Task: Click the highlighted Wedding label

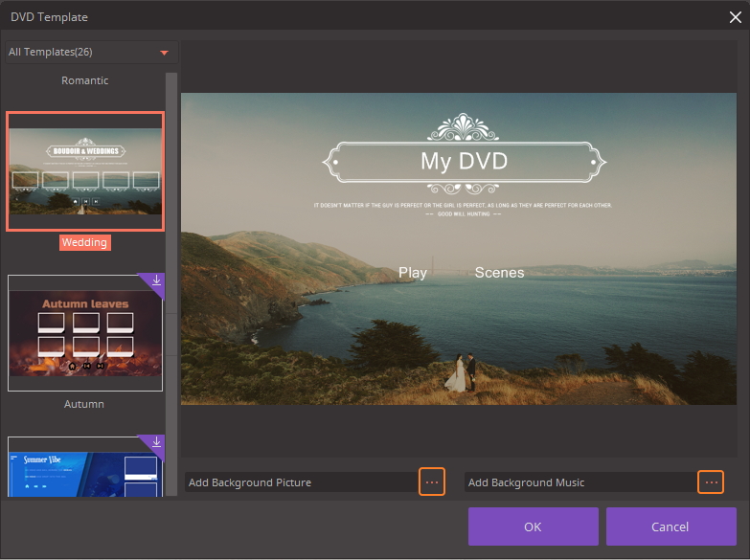Action: tap(84, 242)
